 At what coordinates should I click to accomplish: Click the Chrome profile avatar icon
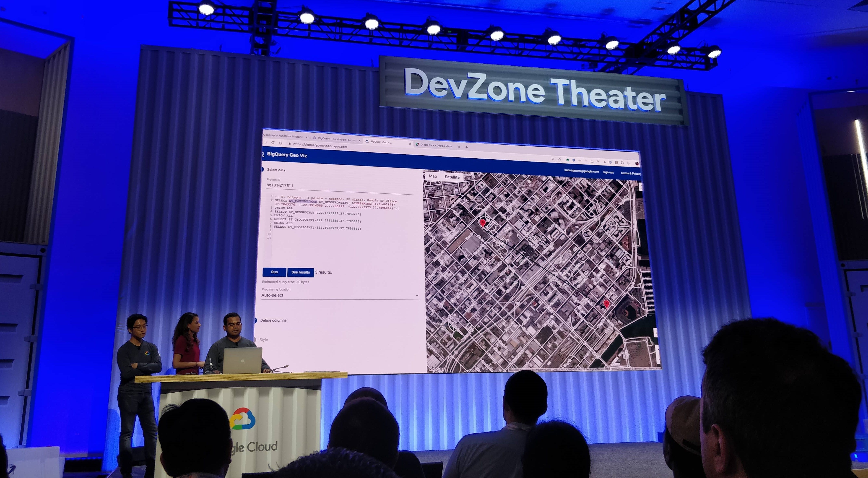[637, 163]
